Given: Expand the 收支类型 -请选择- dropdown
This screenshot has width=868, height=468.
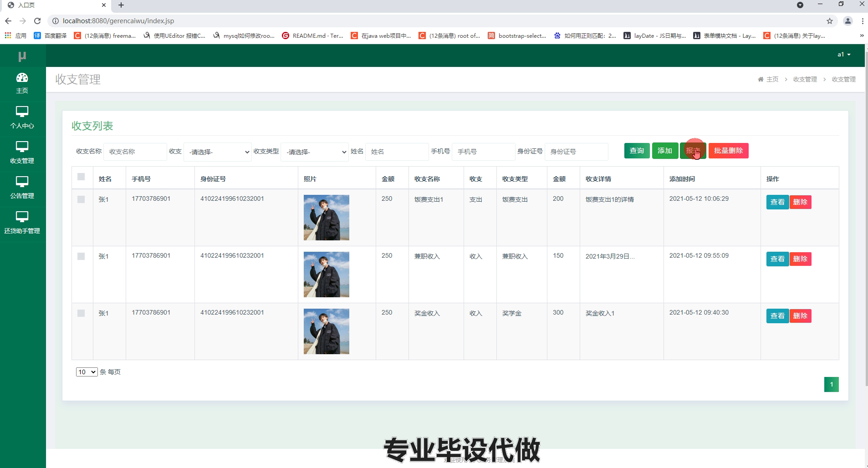Looking at the screenshot, I should pyautogui.click(x=315, y=152).
